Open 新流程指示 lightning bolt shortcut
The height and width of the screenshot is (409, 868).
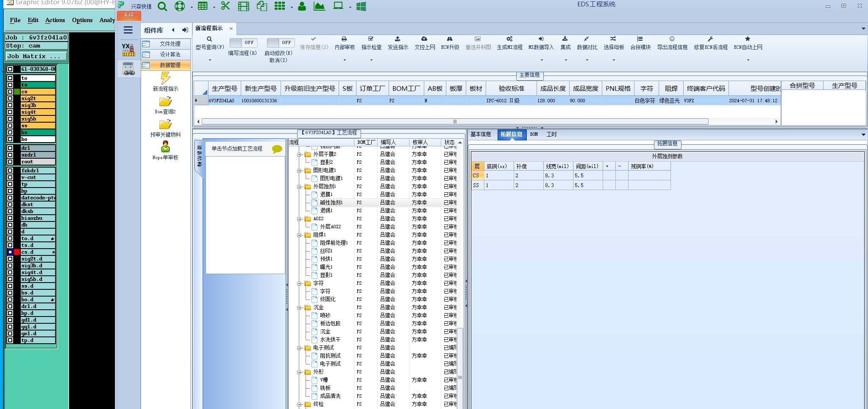[165, 81]
